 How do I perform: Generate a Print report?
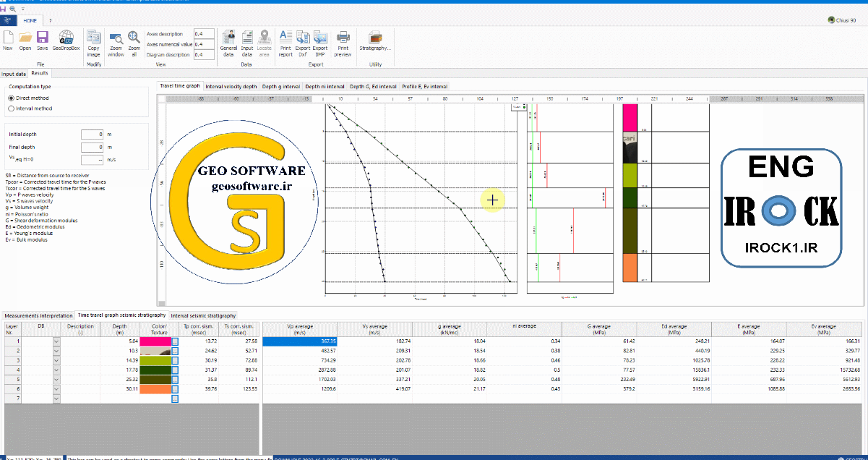click(285, 43)
